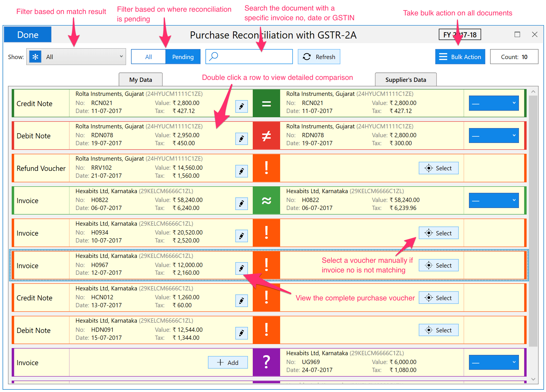Click the purple question mark icon for UG969
The image size is (546, 392).
[x=266, y=362]
